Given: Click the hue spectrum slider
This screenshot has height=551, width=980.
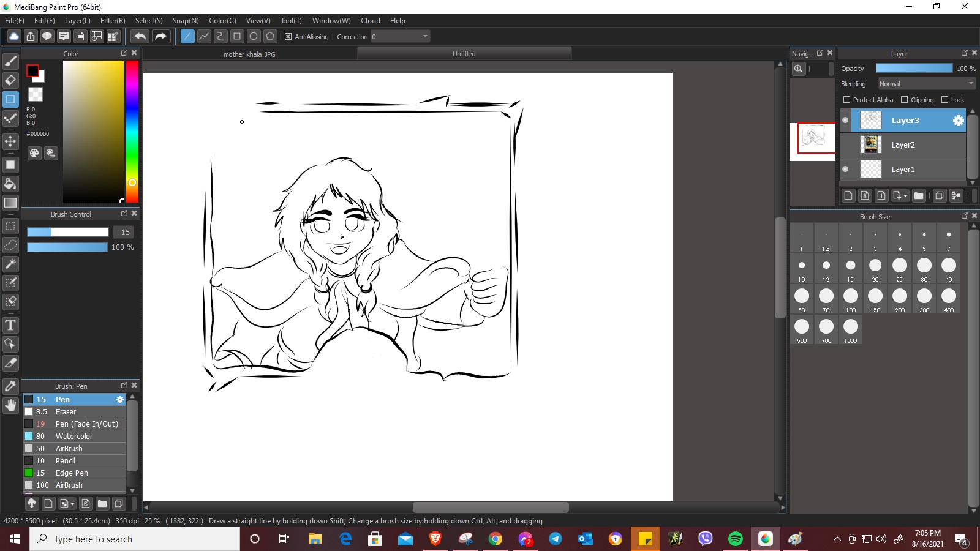Looking at the screenshot, I should point(132,132).
